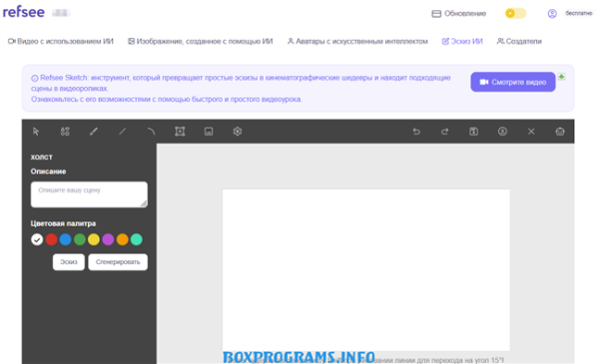Open the Эскиз ИИ tab

point(462,41)
